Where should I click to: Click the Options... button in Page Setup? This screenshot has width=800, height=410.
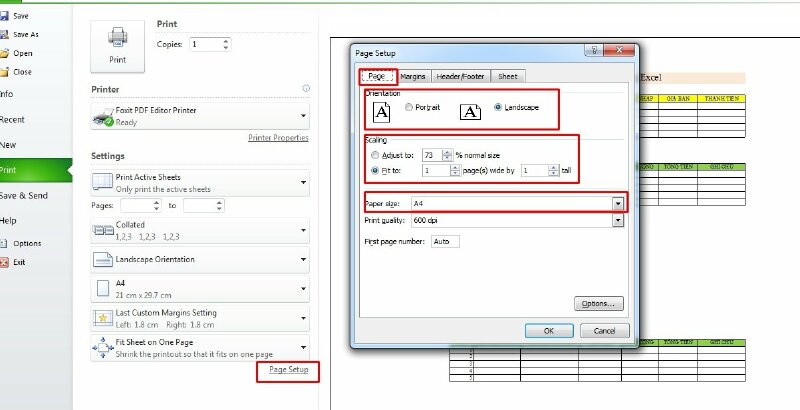[x=598, y=303]
